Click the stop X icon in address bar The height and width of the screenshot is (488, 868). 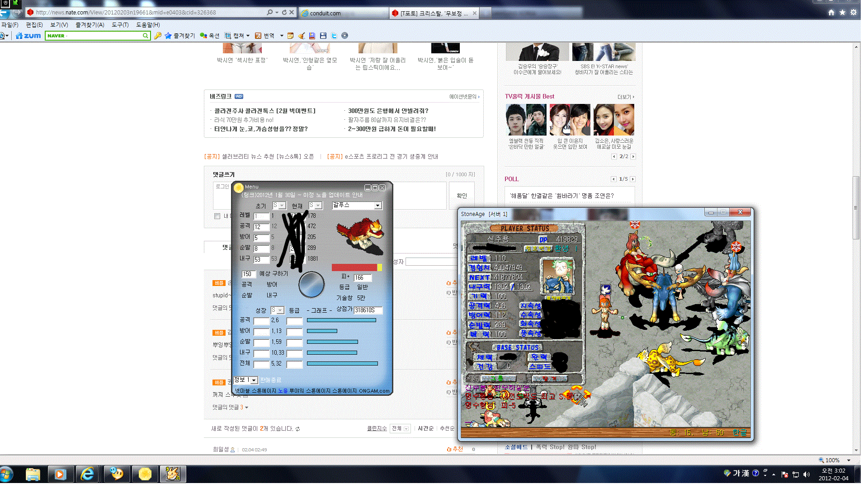(292, 12)
